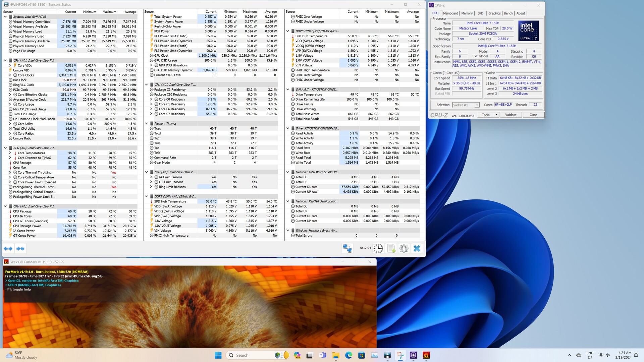Click the CPU-Z Validate button
The image size is (644, 362).
coord(511,115)
